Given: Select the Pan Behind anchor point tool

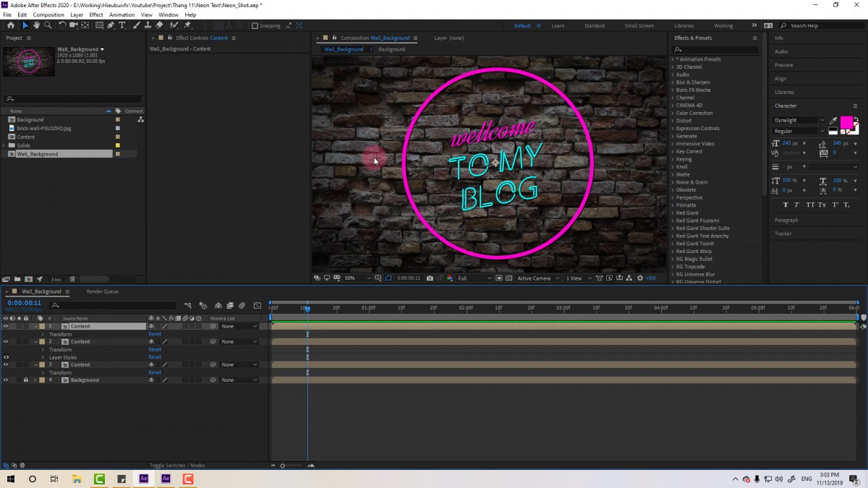Looking at the screenshot, I should pyautogui.click(x=85, y=25).
